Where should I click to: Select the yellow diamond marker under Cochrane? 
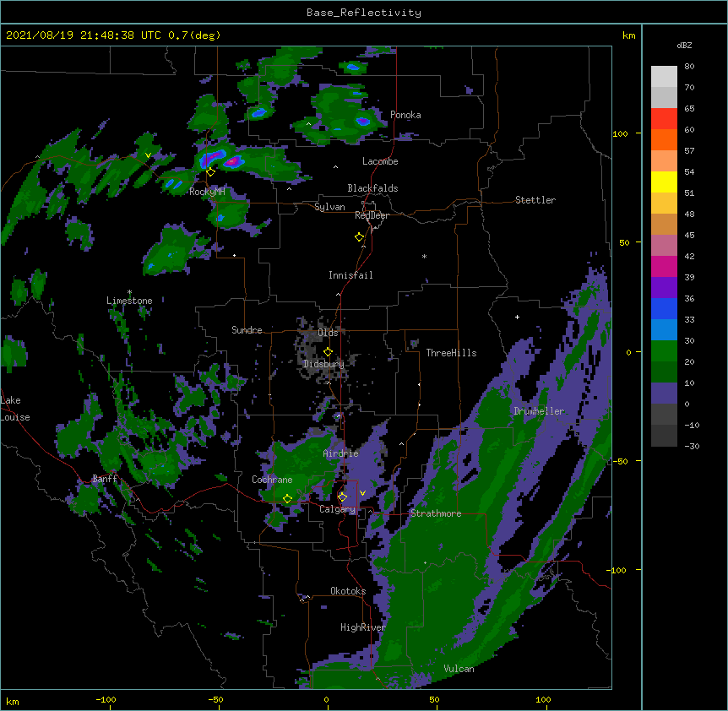click(x=287, y=499)
